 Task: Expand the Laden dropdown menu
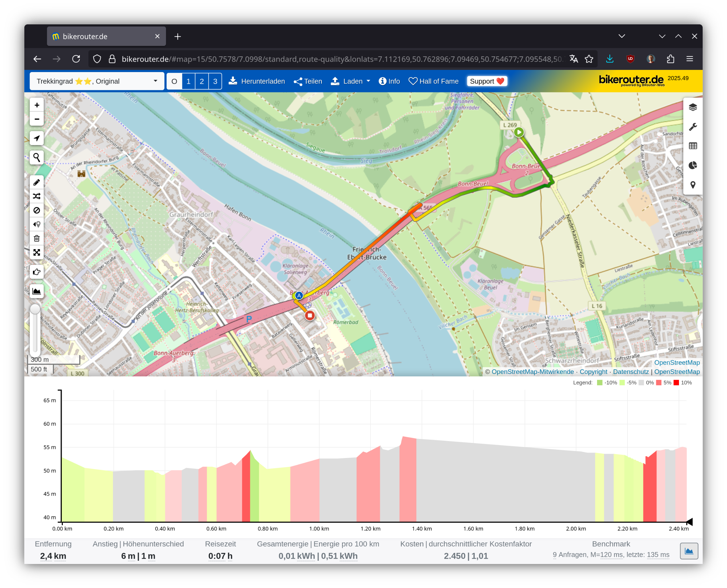pos(351,81)
